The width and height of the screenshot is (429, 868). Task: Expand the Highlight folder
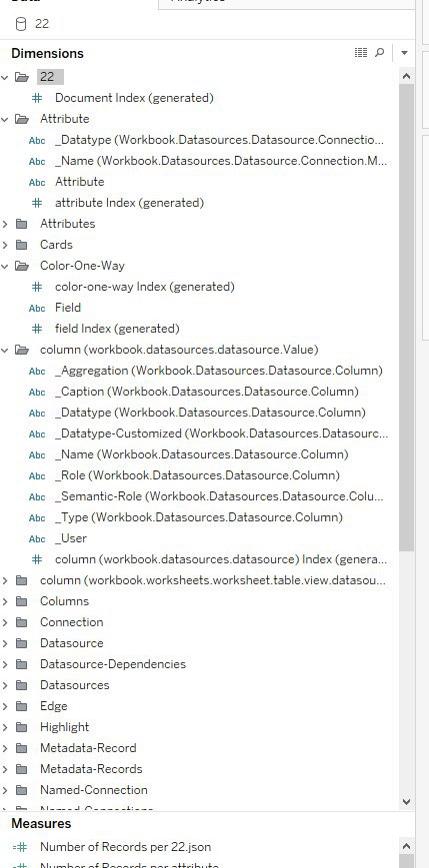[4, 728]
